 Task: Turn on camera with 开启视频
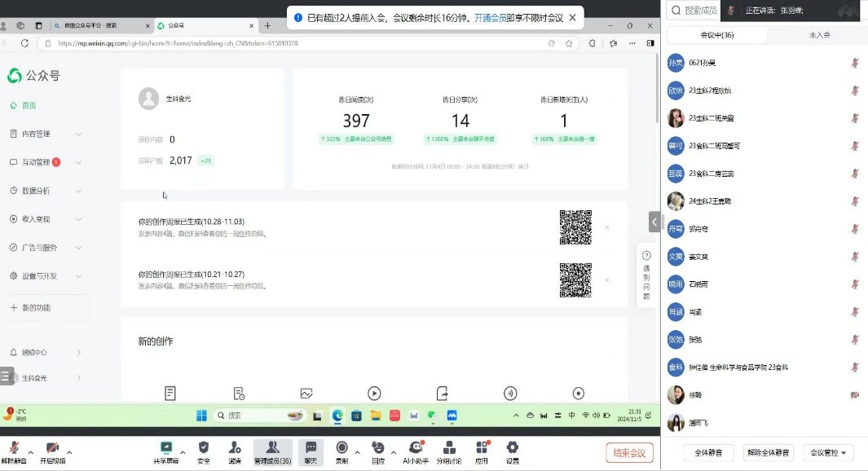click(x=52, y=448)
